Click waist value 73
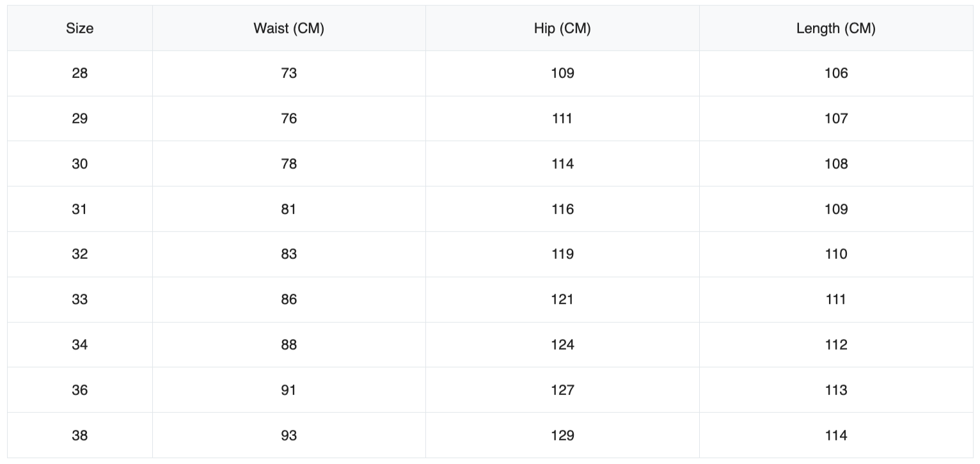The width and height of the screenshot is (980, 464). click(x=288, y=73)
